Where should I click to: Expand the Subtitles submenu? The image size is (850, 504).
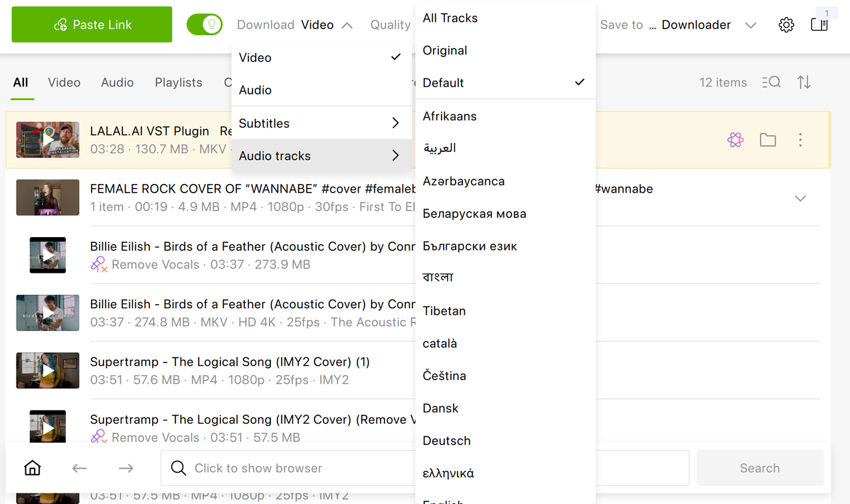coord(321,123)
